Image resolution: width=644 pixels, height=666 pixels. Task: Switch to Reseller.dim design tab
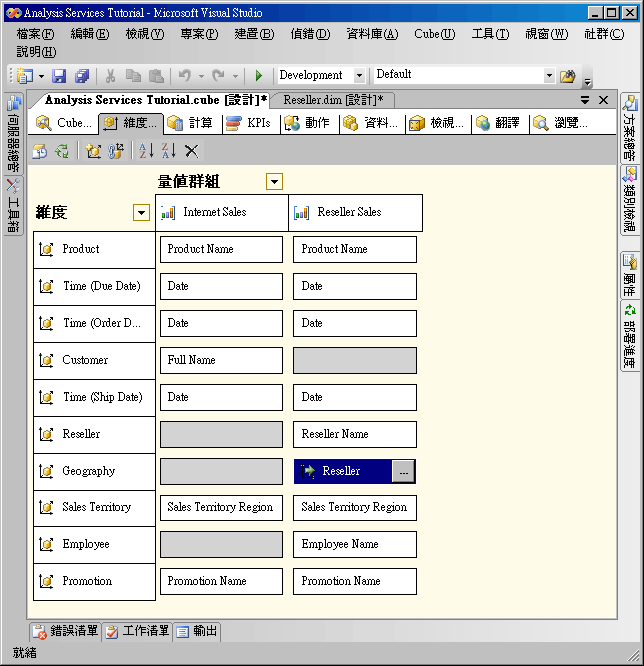[x=333, y=100]
